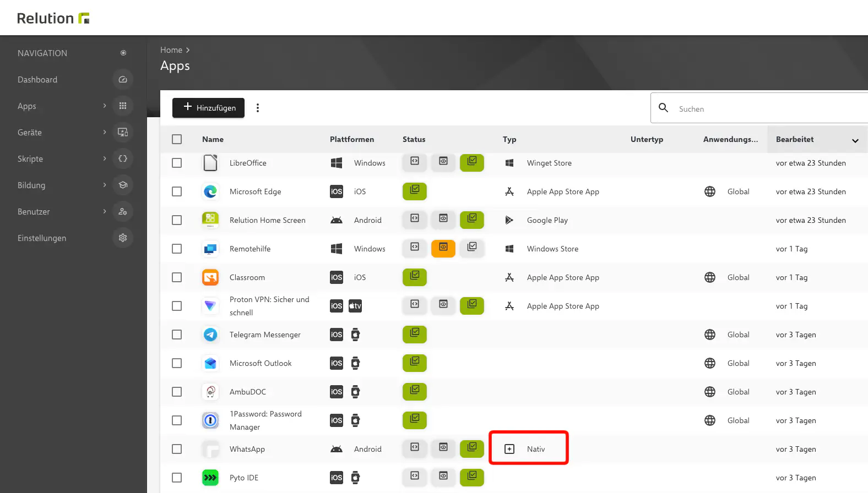Click the Nativ type cell for WhatsApp
868x493 pixels.
529,448
